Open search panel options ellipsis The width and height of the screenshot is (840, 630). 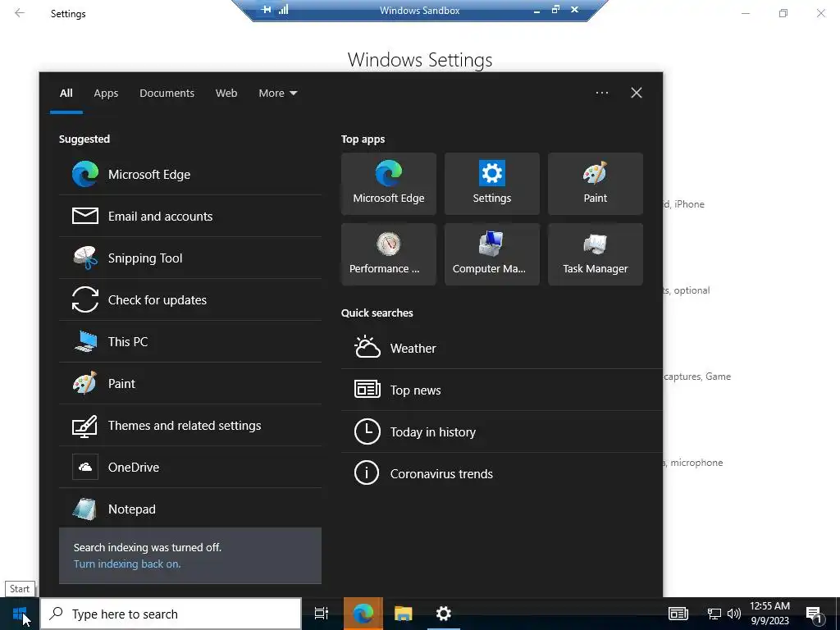[601, 93]
